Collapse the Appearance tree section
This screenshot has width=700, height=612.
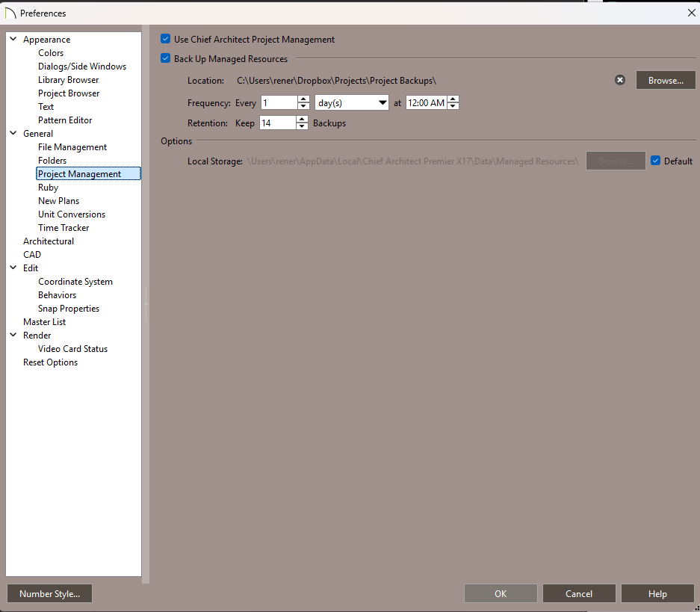coord(13,39)
